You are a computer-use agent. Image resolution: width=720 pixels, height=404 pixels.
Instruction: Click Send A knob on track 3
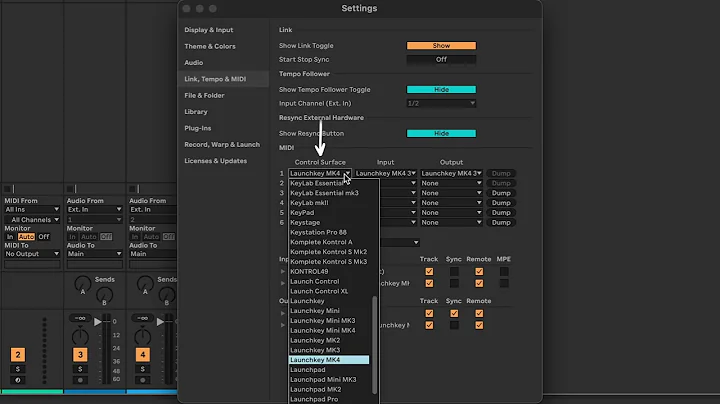click(x=83, y=284)
